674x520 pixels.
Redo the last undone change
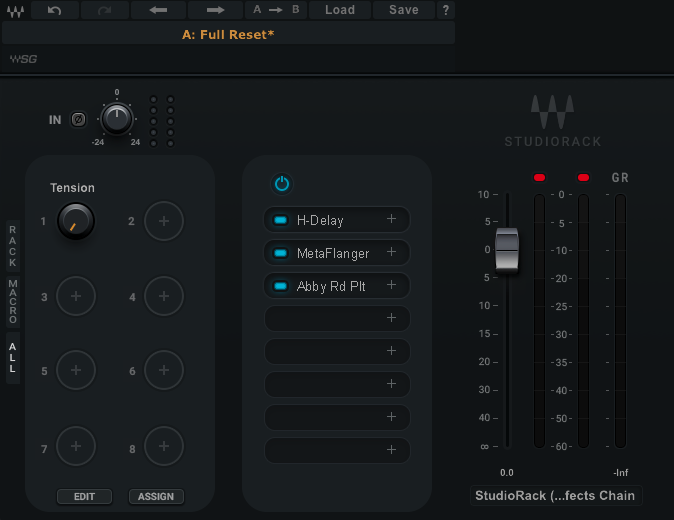point(104,10)
